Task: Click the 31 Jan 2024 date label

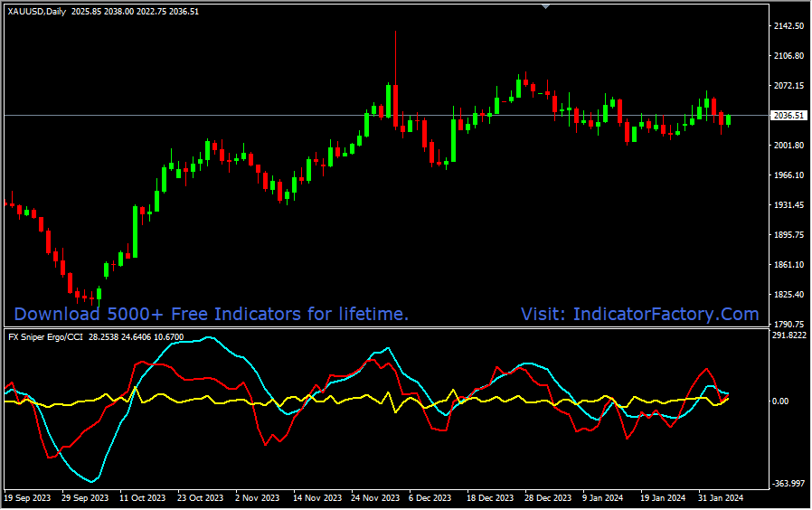Action: pyautogui.click(x=721, y=498)
